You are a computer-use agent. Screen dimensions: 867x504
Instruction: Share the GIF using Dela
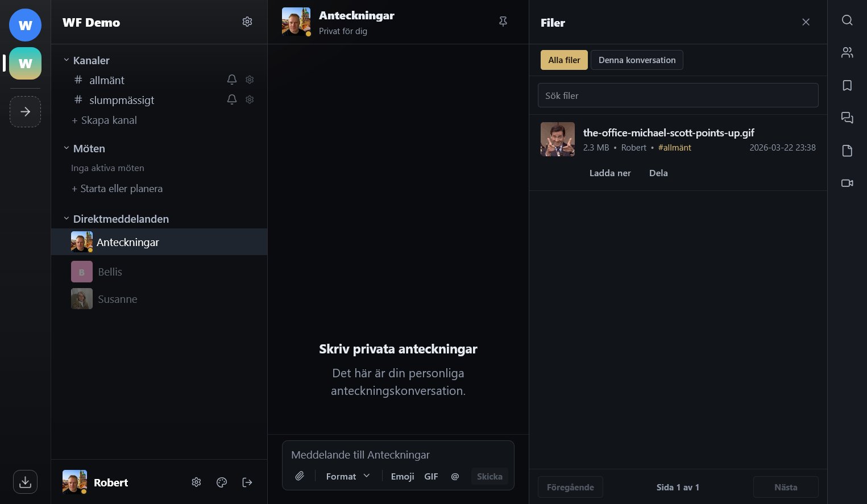(658, 173)
